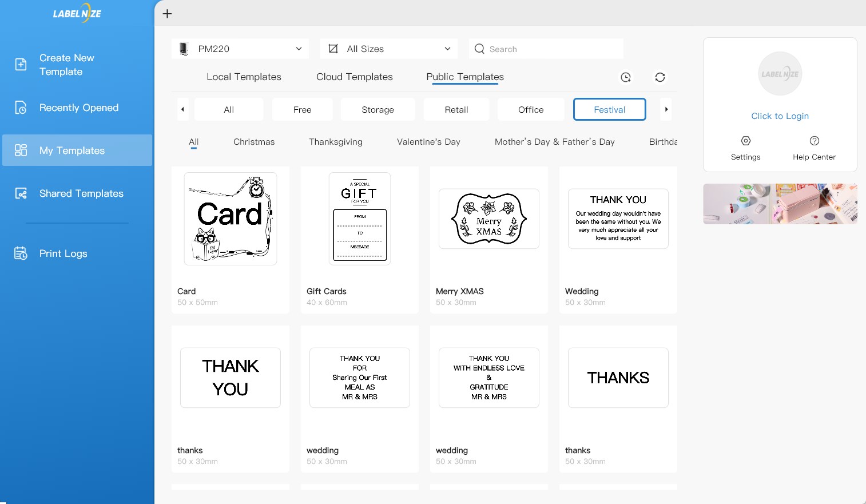The height and width of the screenshot is (504, 866).
Task: Filter by Christmas subcategory
Action: (254, 142)
